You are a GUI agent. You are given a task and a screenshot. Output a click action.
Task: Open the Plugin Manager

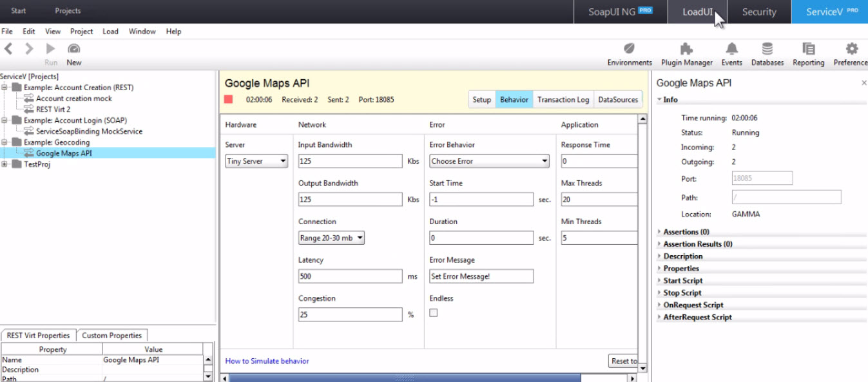coord(685,52)
